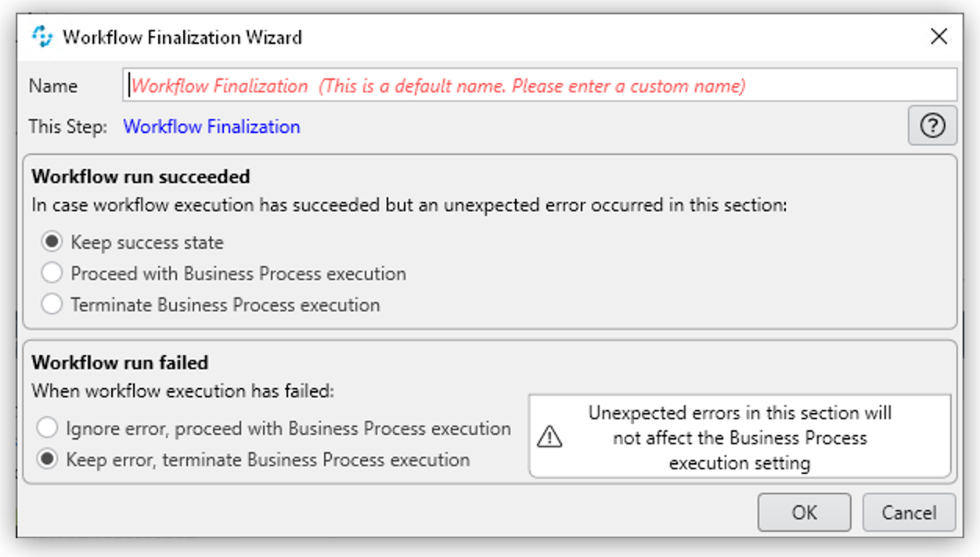Close the wizard via the X button

(x=939, y=36)
